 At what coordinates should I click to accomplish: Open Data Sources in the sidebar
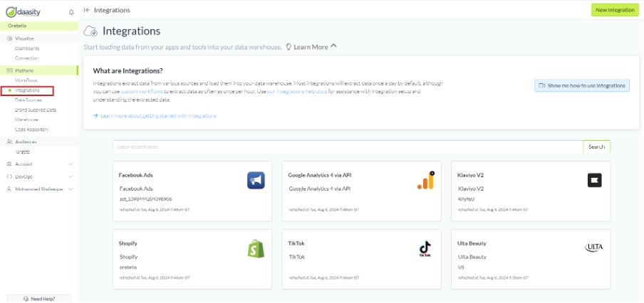pos(28,100)
